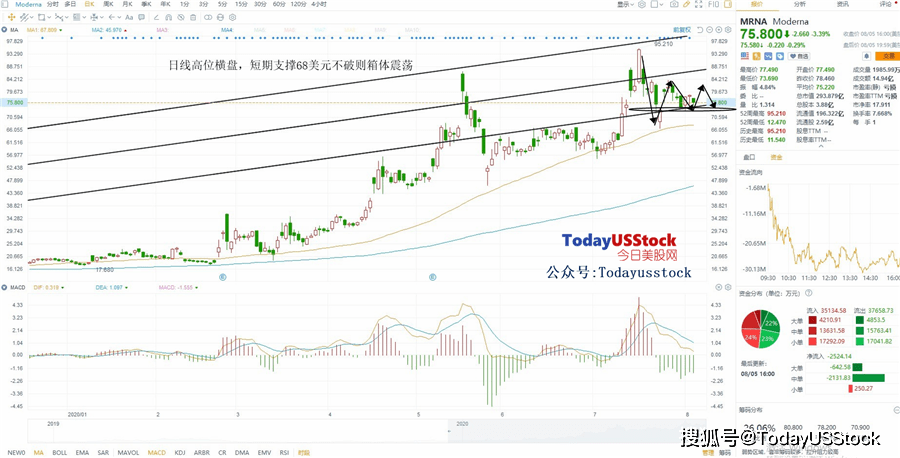The width and height of the screenshot is (900, 458).
Task: Toggle the 自选 heart watchlist button
Action: [x=798, y=56]
